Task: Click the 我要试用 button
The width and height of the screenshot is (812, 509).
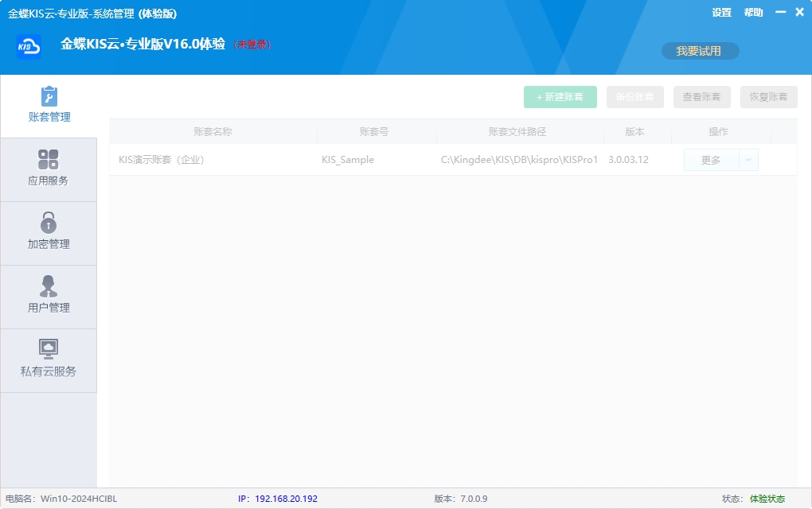Action: pos(700,51)
